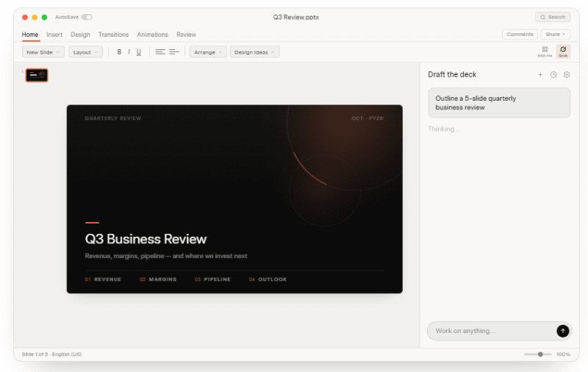Adjust the zoom slider in status bar

pos(538,354)
